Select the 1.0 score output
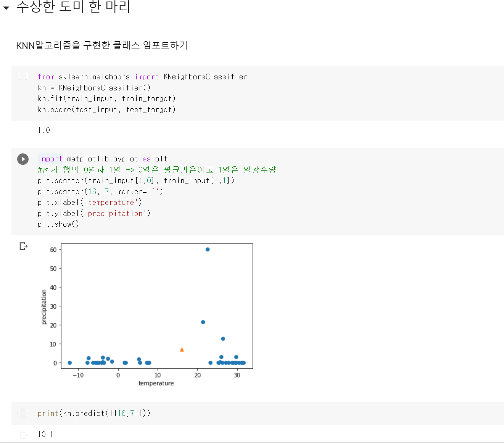Screen dimensions: 504x443 click(44, 130)
